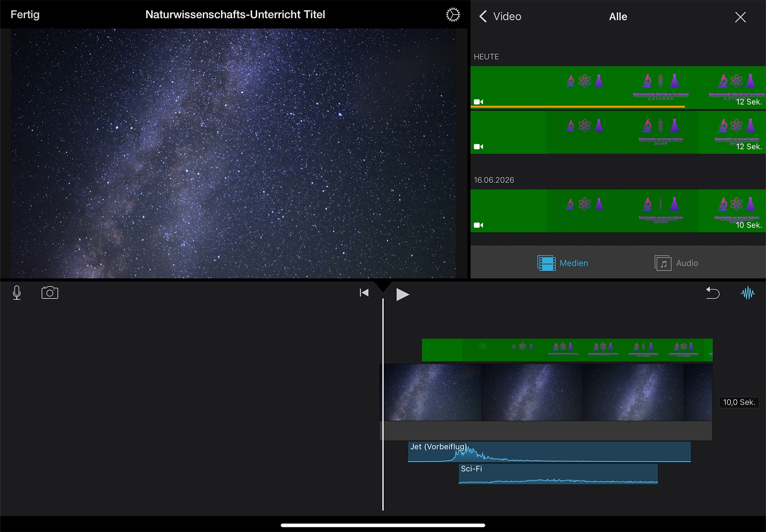Select green overlay clip in timeline
The image size is (766, 532).
[567, 350]
